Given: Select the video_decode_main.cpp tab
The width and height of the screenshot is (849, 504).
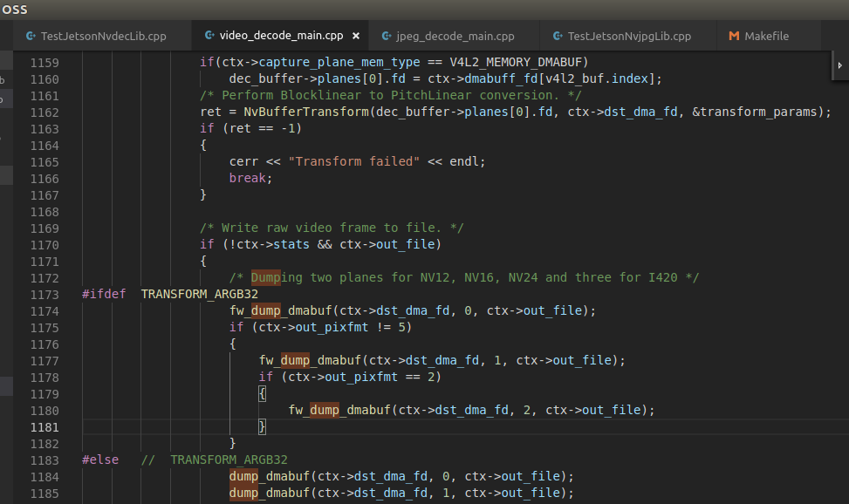Looking at the screenshot, I should click(x=281, y=36).
